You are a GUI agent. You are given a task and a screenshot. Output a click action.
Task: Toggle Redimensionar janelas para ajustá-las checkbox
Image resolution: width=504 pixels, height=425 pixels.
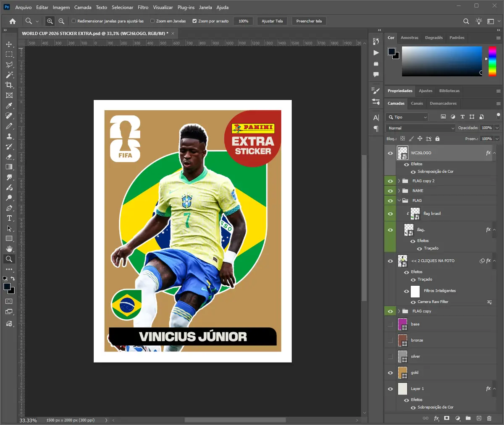(x=74, y=21)
